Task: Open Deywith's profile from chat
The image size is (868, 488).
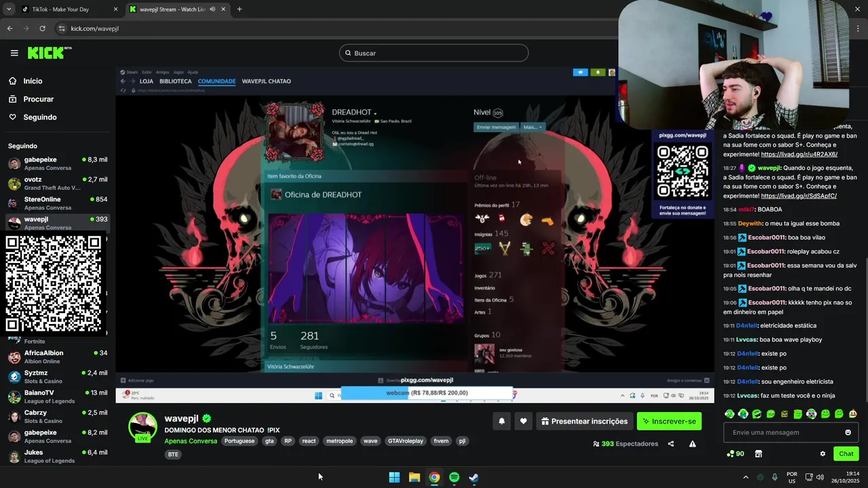Action: 750,223
